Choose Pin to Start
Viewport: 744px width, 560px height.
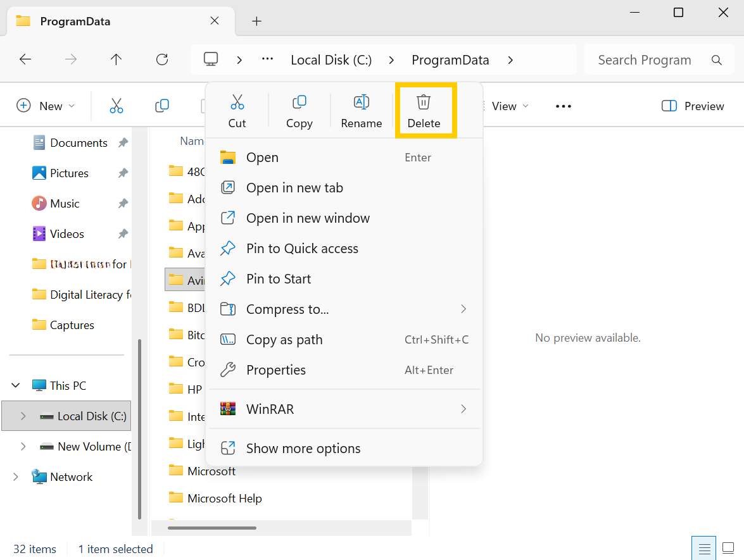click(x=344, y=279)
